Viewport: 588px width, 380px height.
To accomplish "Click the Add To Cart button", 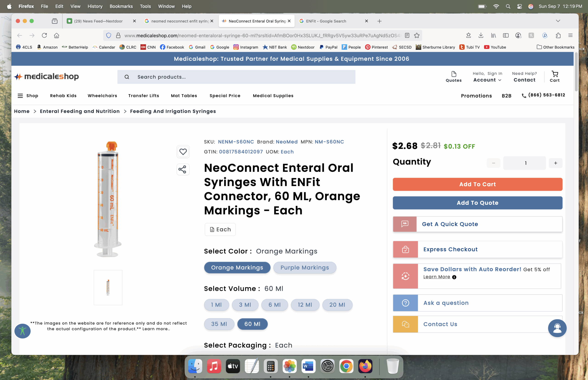I will click(477, 184).
